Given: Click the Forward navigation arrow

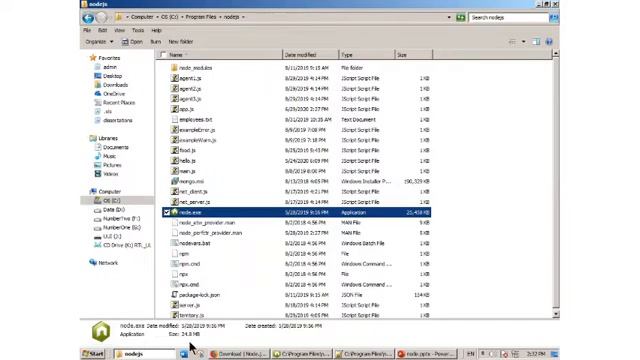Looking at the screenshot, I should pos(101,18).
